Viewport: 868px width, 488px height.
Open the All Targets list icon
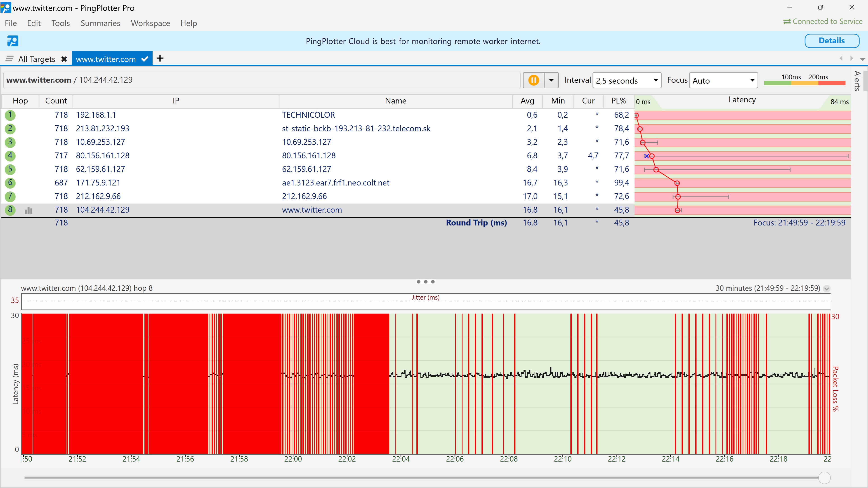[9, 59]
